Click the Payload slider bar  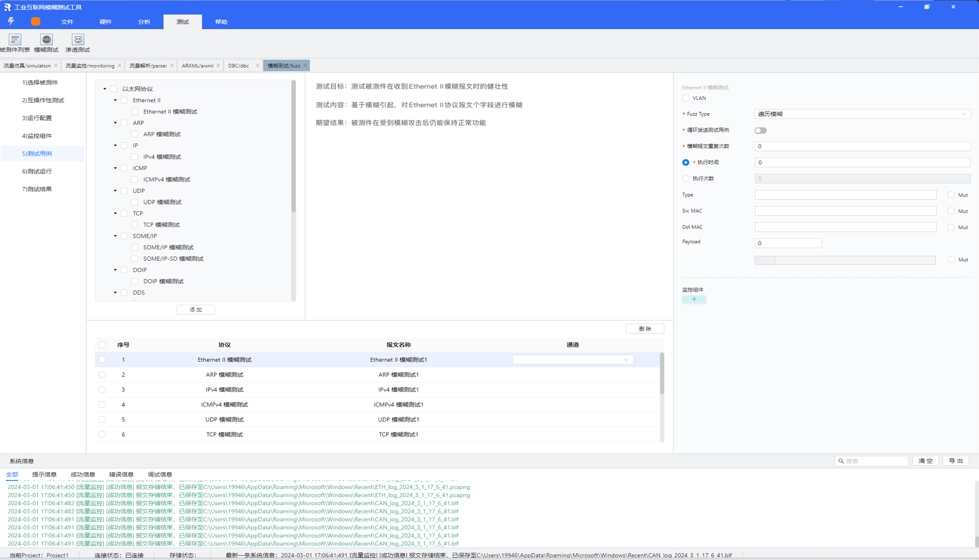coord(844,260)
